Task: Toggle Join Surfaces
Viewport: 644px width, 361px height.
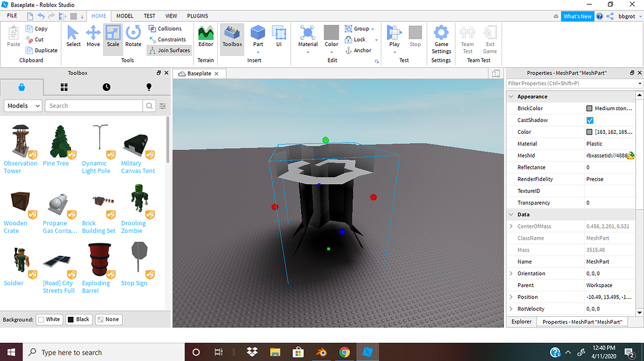Action: point(169,50)
